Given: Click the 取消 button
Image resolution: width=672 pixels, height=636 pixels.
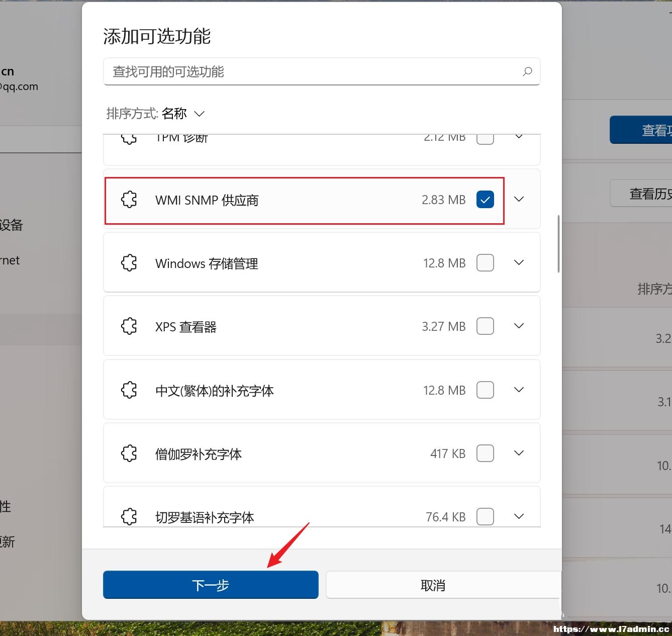Looking at the screenshot, I should pos(443,585).
